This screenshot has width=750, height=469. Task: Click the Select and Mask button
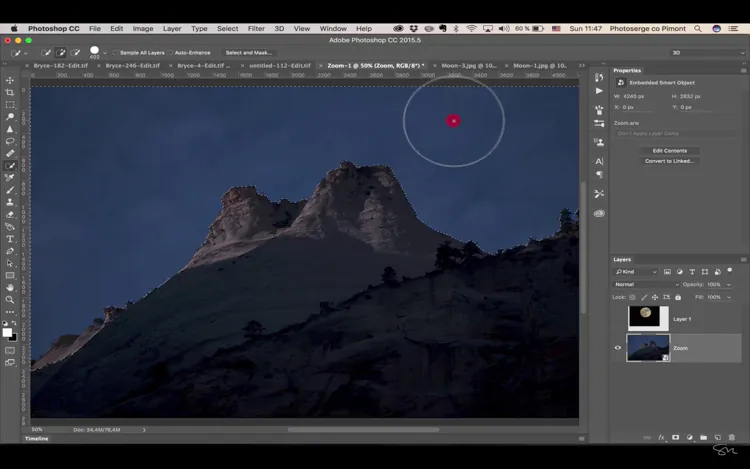click(x=248, y=53)
